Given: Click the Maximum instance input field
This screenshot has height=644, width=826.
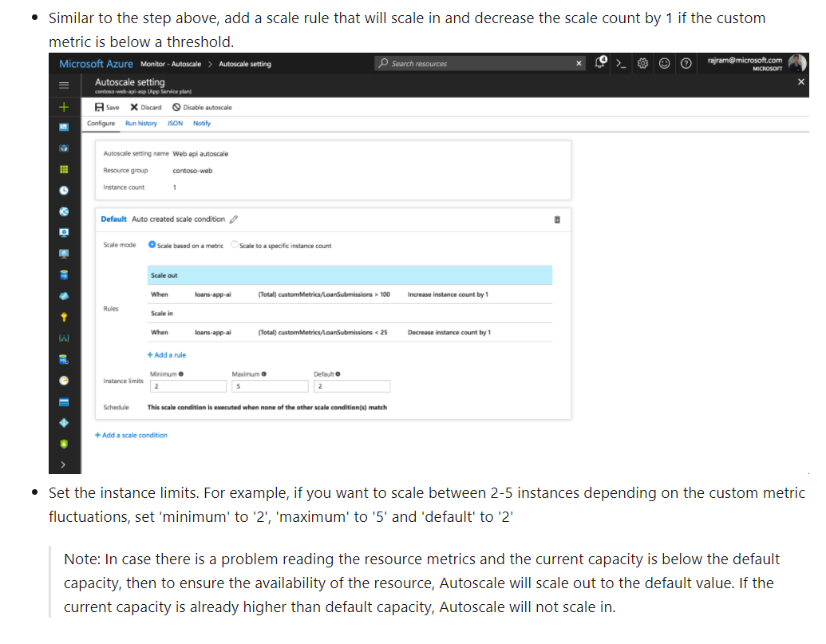Looking at the screenshot, I should click(270, 386).
